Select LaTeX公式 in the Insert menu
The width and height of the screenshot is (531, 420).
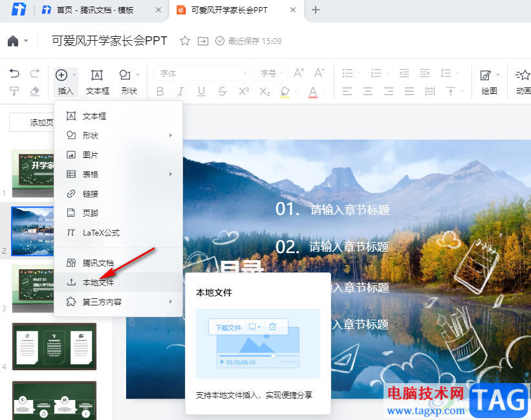tap(118, 233)
